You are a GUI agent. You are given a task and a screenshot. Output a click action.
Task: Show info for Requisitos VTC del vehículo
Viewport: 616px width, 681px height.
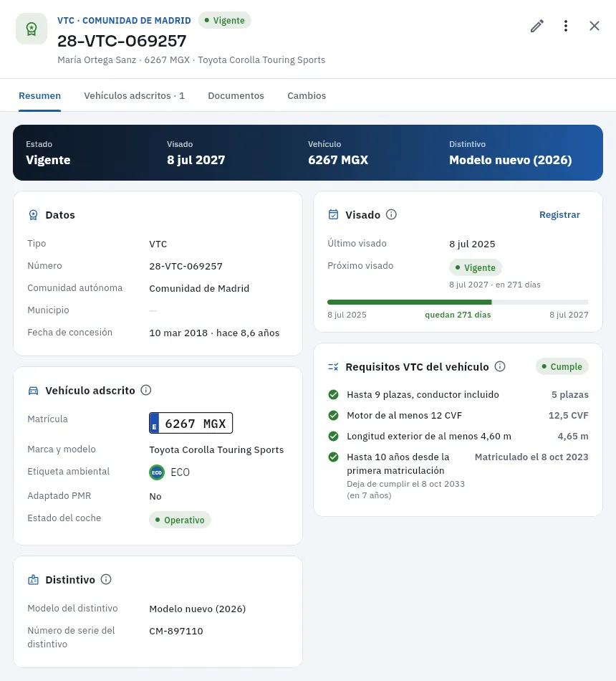point(500,366)
